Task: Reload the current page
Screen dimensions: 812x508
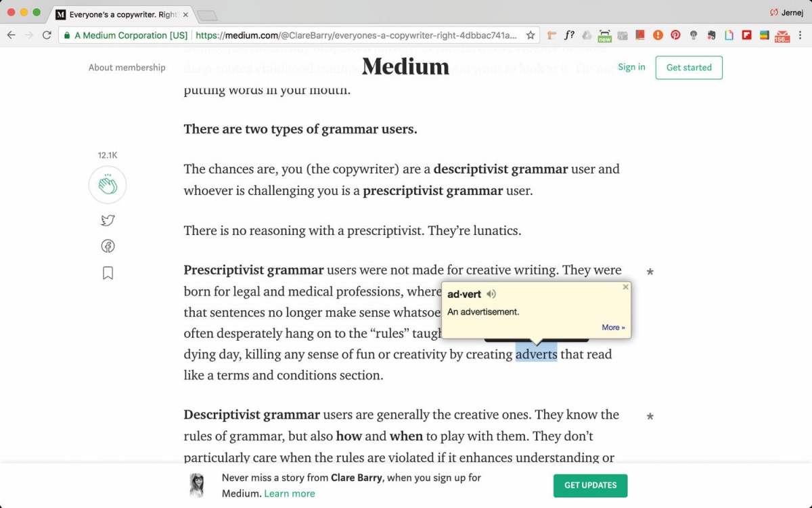Action: click(47, 35)
